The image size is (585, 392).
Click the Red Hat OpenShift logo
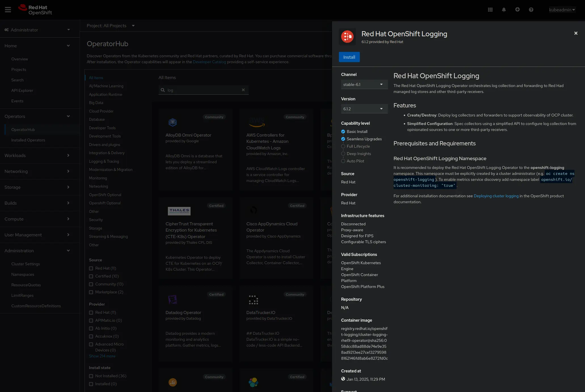coord(35,10)
